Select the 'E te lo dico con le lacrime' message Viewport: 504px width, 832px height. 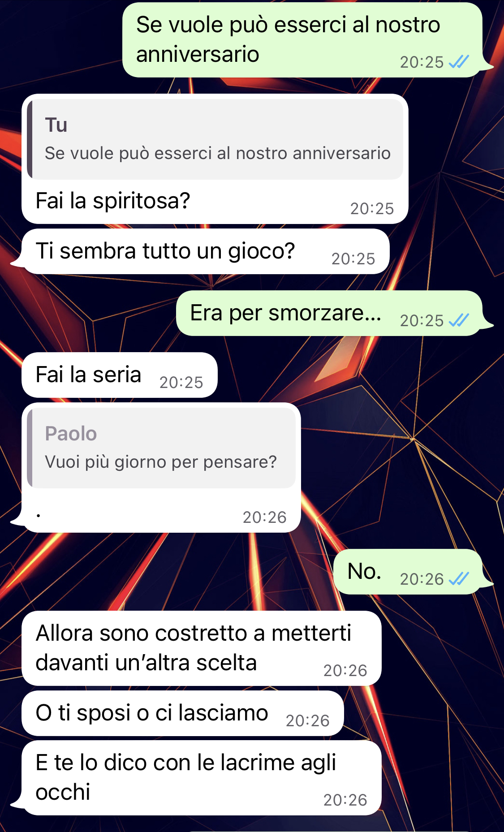202,778
